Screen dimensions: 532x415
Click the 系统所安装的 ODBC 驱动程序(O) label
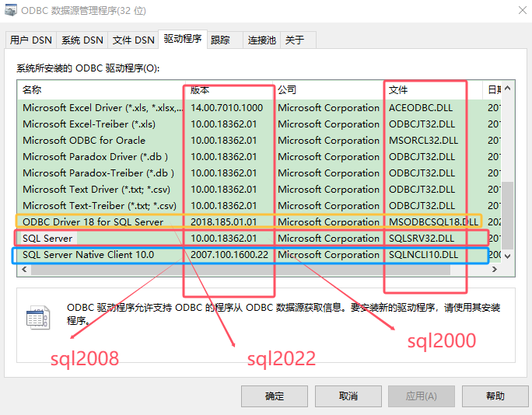pyautogui.click(x=88, y=68)
